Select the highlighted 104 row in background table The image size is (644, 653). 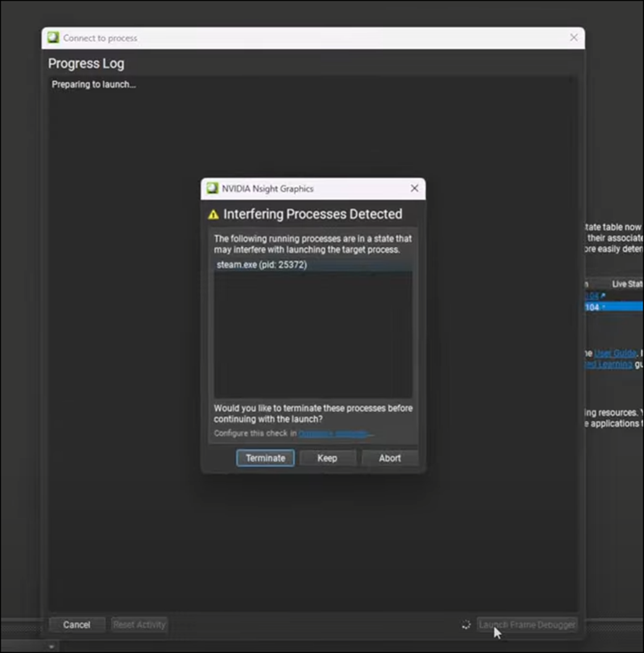click(614, 307)
